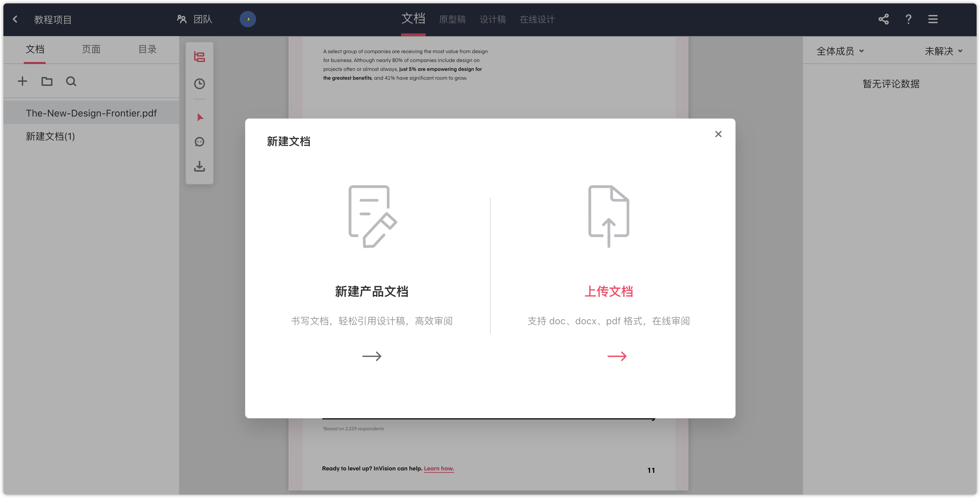Click grey arrow under 新建产品文档
The height and width of the screenshot is (498, 980).
click(372, 356)
